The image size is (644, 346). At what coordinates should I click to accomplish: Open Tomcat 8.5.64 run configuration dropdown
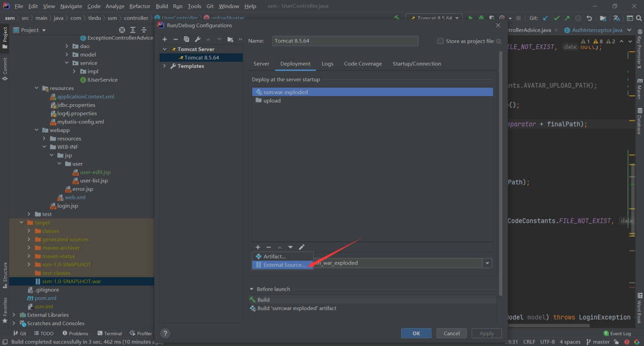coord(434,18)
